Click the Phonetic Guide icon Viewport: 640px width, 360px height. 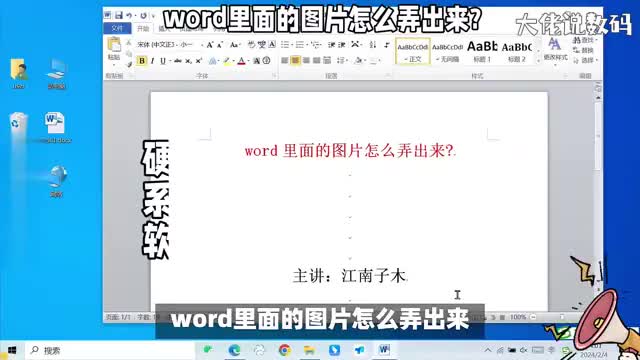click(x=262, y=44)
